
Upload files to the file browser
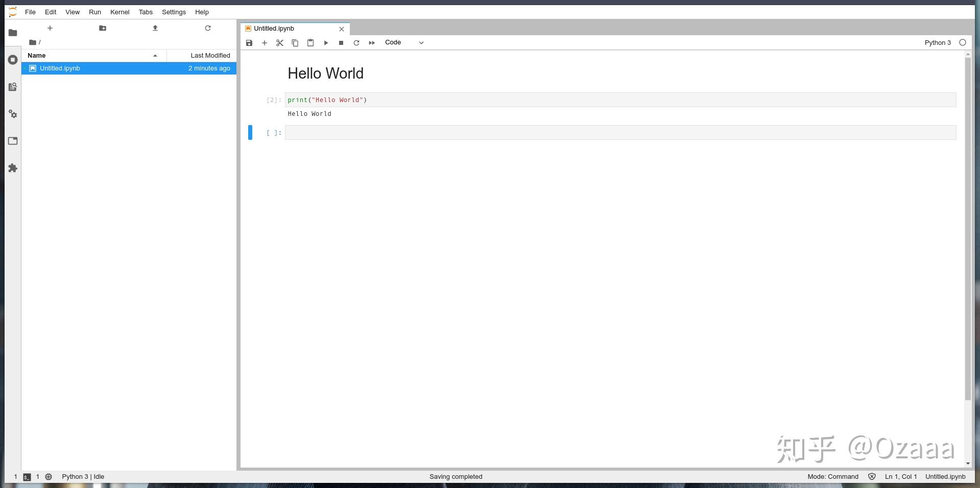[x=155, y=28]
